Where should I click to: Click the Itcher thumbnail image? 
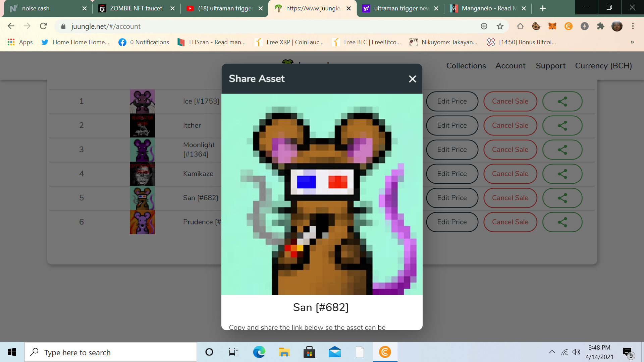click(142, 125)
